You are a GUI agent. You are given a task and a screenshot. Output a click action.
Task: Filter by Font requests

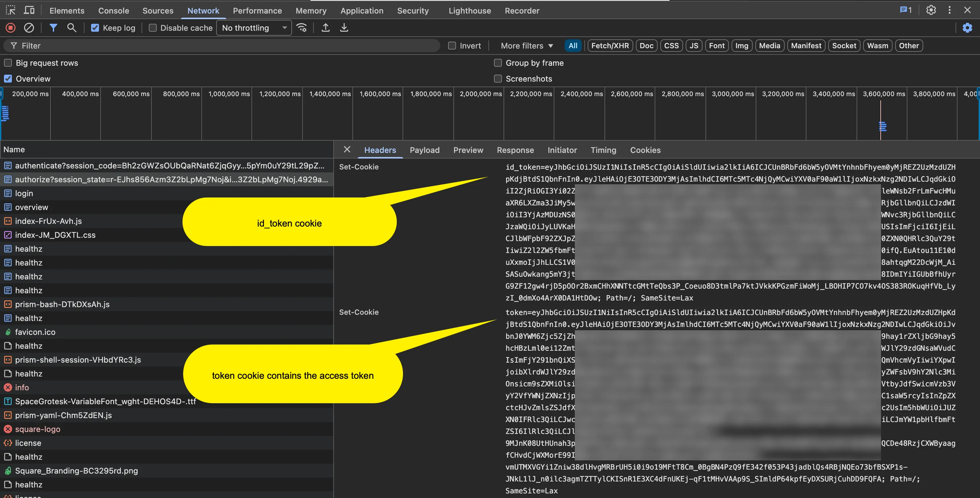click(717, 46)
